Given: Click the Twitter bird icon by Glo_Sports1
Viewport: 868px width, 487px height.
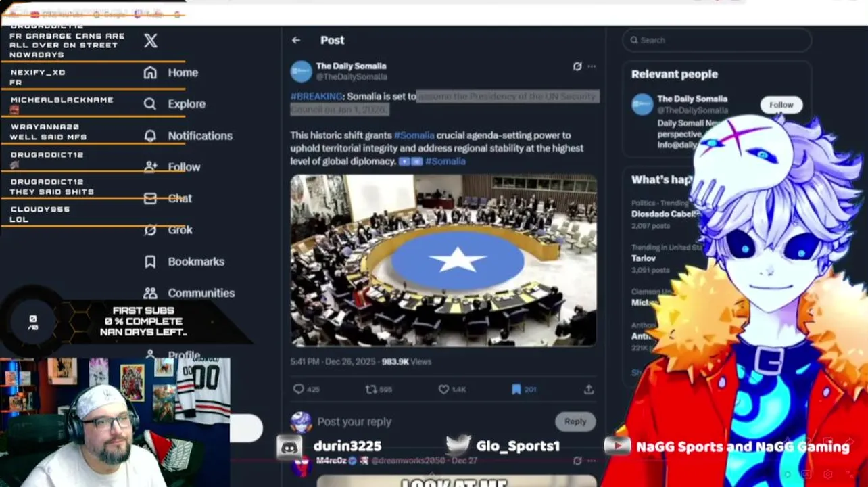Looking at the screenshot, I should coord(458,445).
